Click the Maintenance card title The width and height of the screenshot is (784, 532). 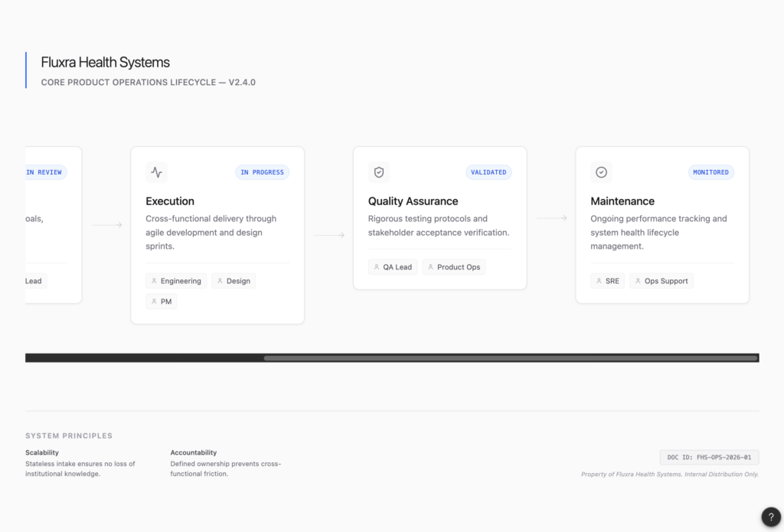point(622,201)
